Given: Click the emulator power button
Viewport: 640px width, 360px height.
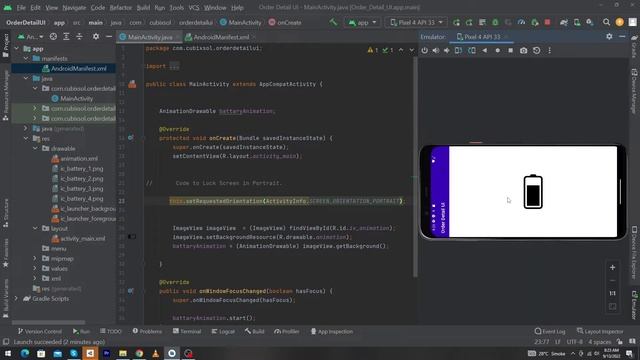Looking at the screenshot, I should tap(424, 51).
